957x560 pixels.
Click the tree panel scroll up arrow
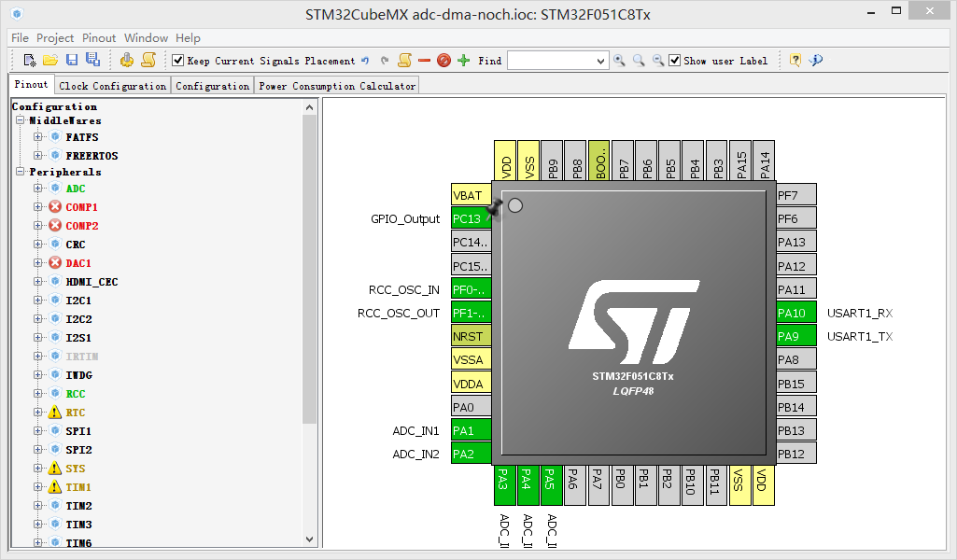309,107
